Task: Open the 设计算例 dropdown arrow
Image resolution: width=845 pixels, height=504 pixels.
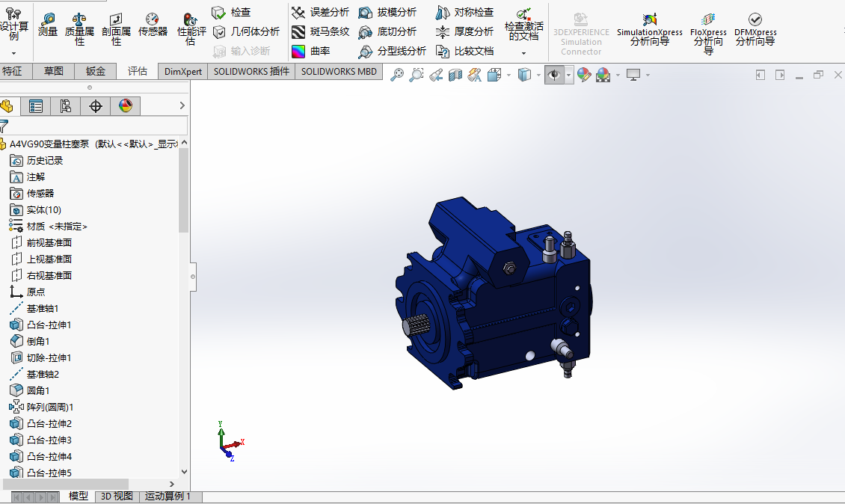Action: pyautogui.click(x=14, y=53)
